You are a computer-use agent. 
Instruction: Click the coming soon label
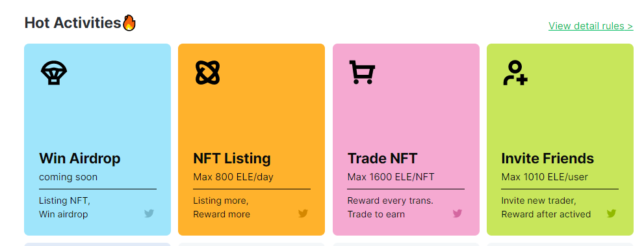point(68,177)
